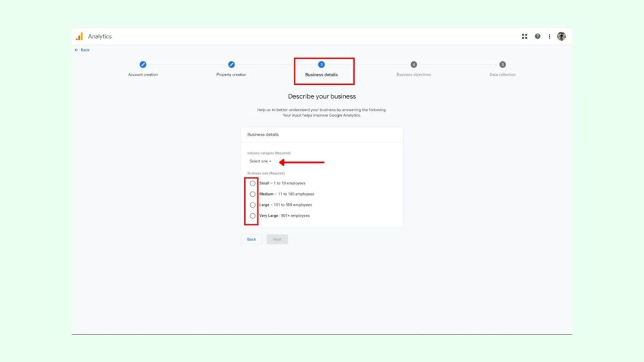
Task: Click the Google Analytics logo icon
Action: tap(79, 36)
